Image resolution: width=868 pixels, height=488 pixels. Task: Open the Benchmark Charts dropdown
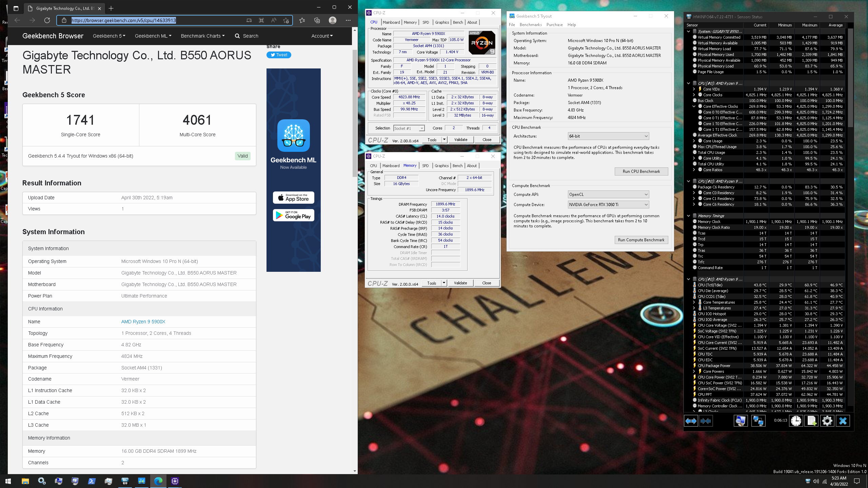tap(203, 36)
